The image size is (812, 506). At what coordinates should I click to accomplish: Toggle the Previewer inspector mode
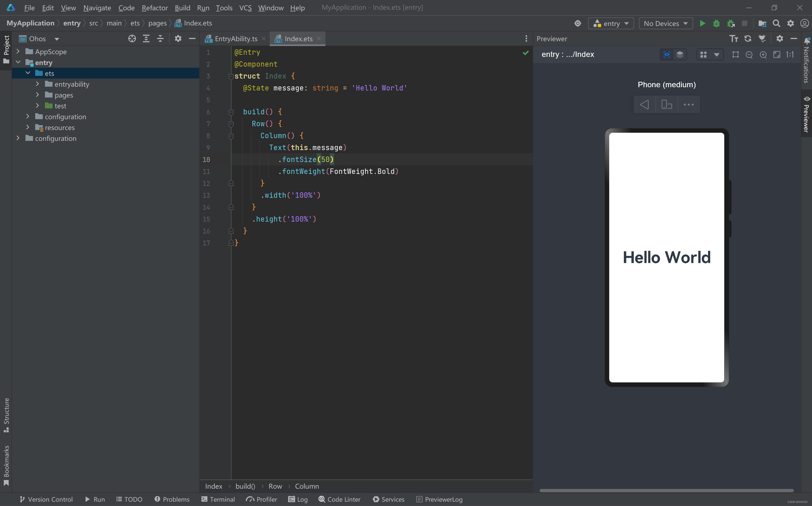coord(667,54)
